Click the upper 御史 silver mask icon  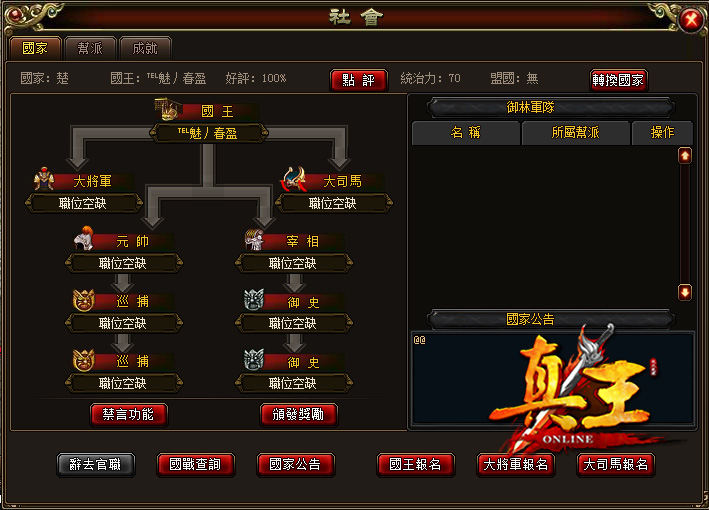[x=254, y=299]
